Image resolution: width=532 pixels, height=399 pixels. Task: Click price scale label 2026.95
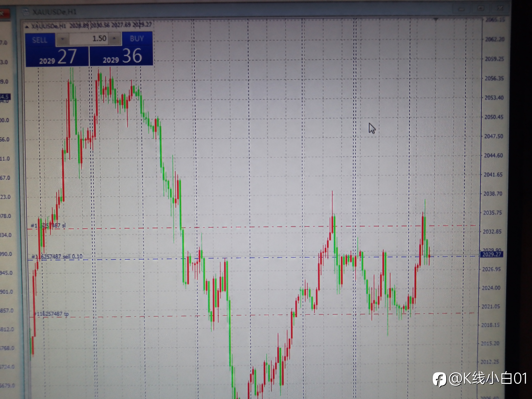click(x=491, y=269)
